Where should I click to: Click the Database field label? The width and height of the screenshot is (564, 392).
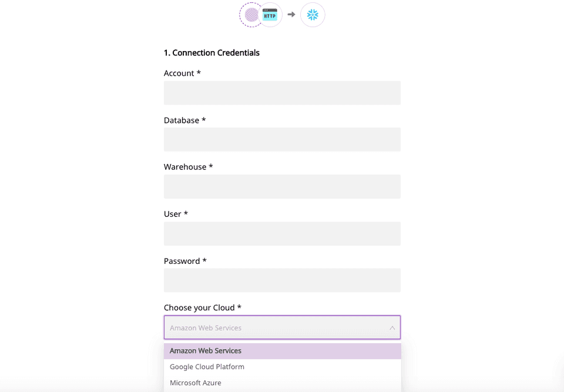184,120
